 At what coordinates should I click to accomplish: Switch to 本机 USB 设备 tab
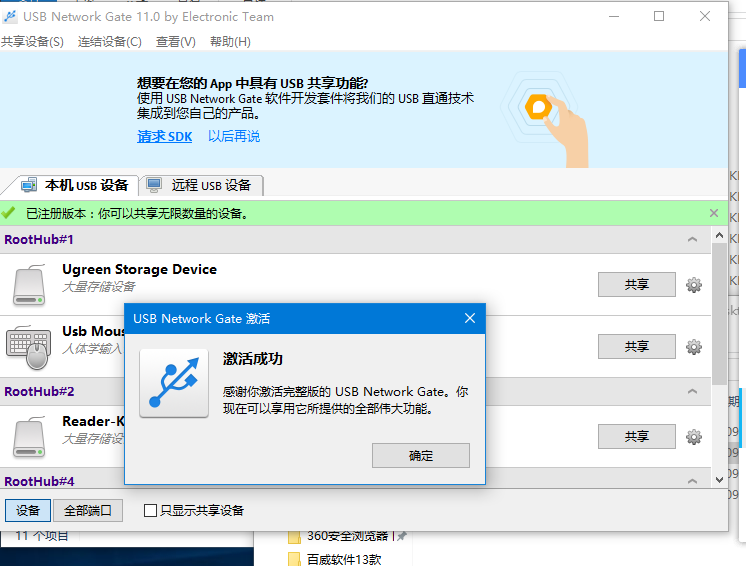click(75, 185)
